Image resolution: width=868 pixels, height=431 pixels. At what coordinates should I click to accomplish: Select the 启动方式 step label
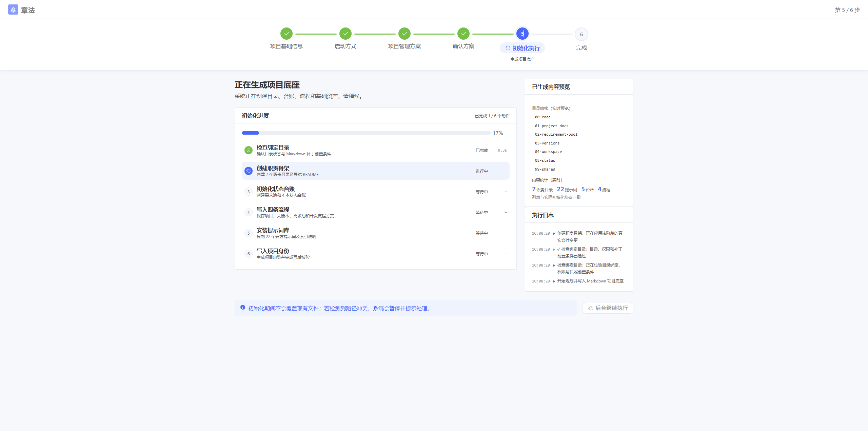pyautogui.click(x=346, y=46)
